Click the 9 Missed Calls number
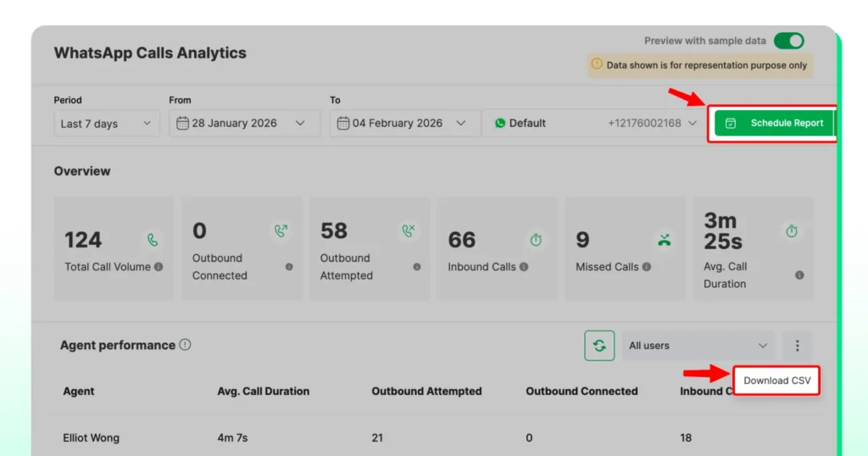 [x=582, y=240]
